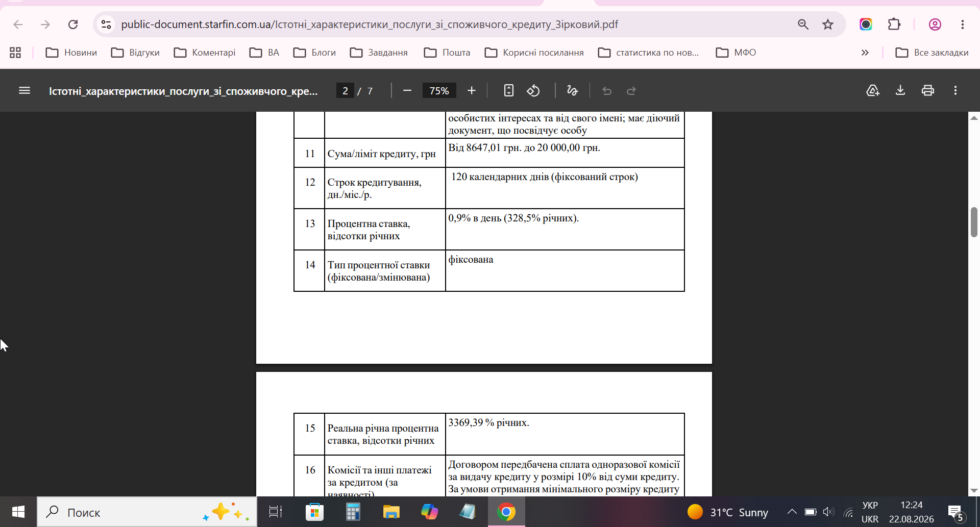Screen dimensions: 980x527
Task: Open the статистика по нов... bookmark folder
Action: click(648, 53)
